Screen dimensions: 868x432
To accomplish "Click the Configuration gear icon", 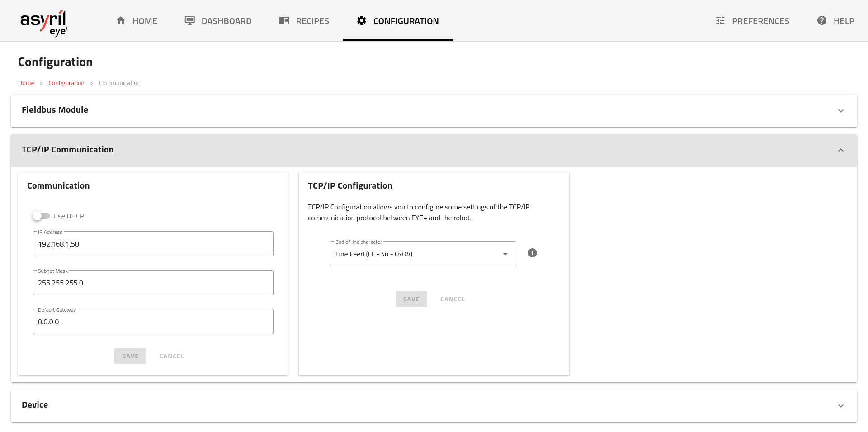I will pos(361,21).
